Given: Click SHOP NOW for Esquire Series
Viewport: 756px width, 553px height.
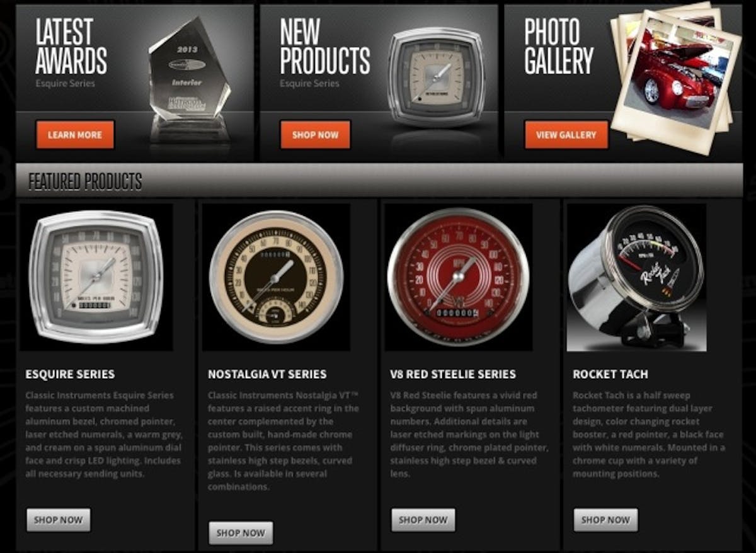Looking at the screenshot, I should [59, 520].
